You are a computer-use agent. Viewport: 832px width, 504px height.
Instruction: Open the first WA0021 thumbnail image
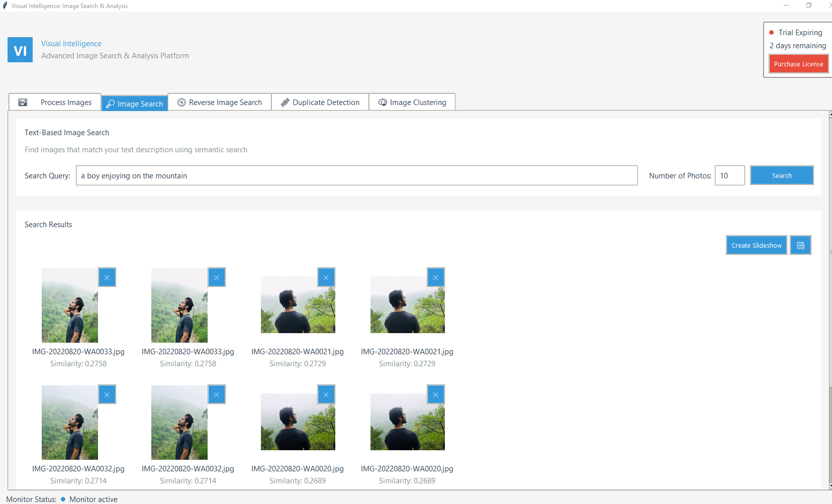tap(298, 305)
